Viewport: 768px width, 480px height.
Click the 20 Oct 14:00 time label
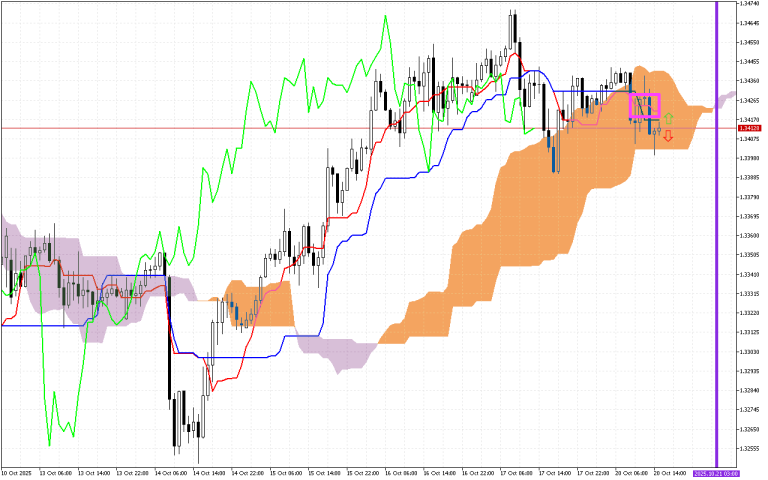click(x=670, y=474)
